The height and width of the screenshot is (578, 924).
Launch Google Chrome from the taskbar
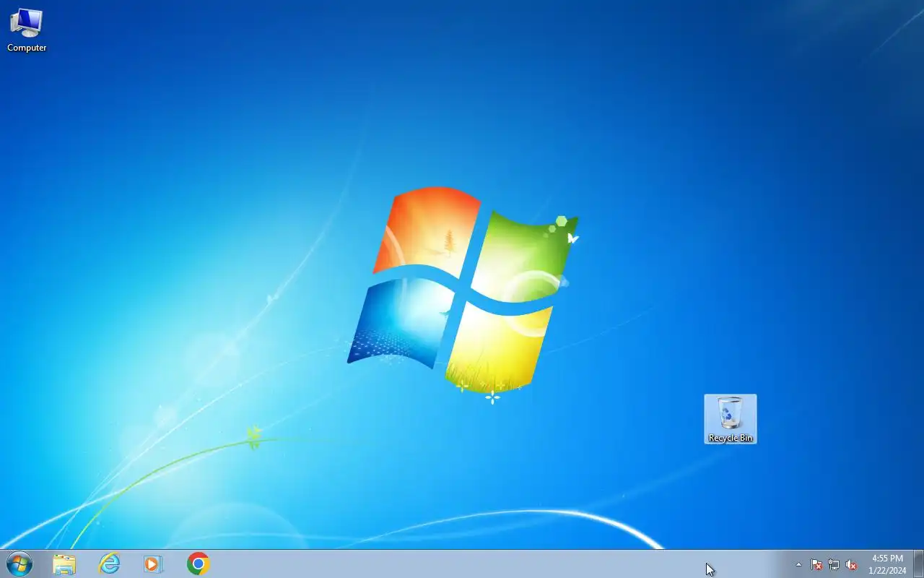click(x=198, y=564)
